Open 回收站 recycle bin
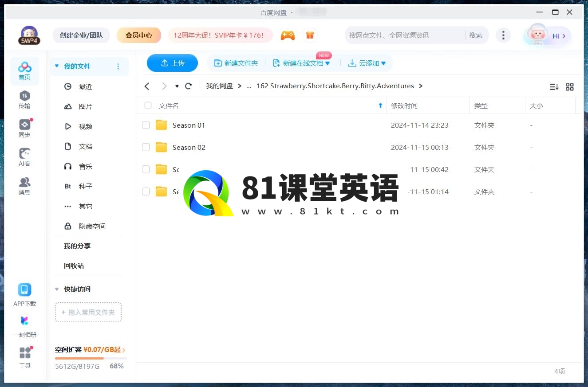This screenshot has height=387, width=588. pos(74,266)
